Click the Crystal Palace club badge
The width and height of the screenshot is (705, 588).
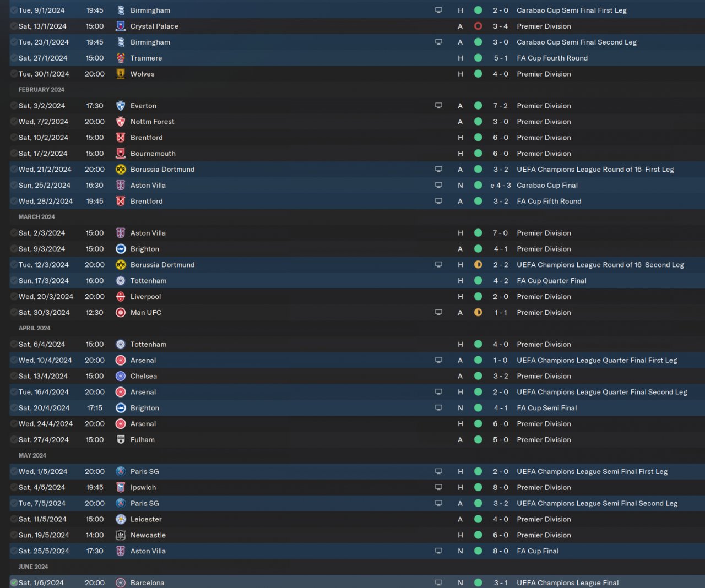pyautogui.click(x=121, y=26)
